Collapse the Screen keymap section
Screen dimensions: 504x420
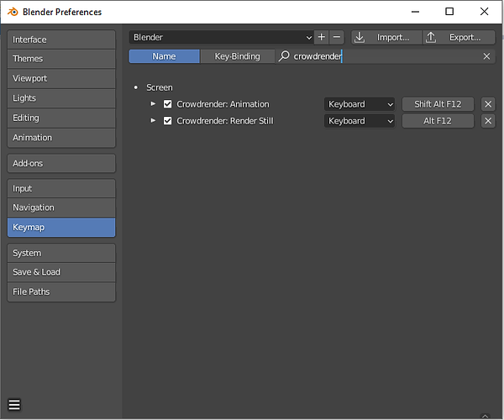[136, 87]
